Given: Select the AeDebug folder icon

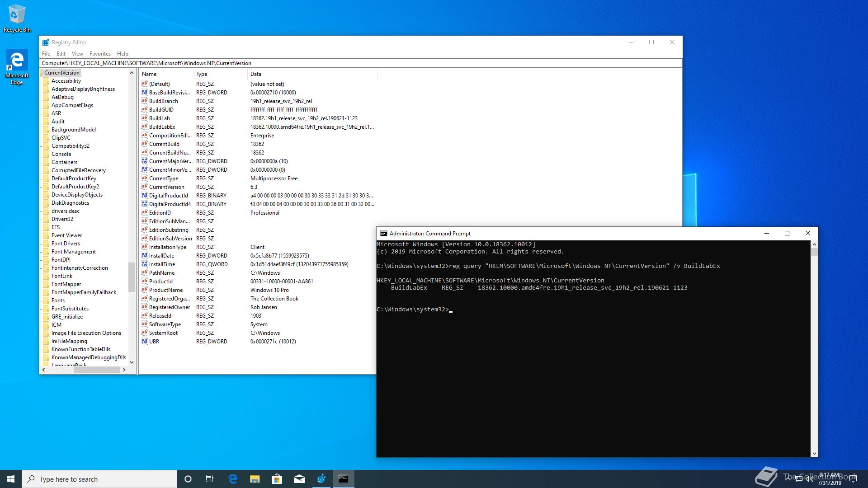Looking at the screenshot, I should (x=46, y=97).
